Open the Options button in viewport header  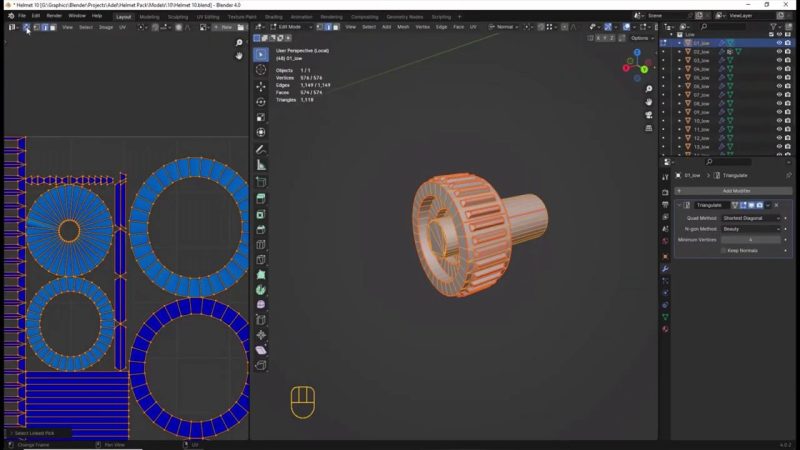click(641, 38)
